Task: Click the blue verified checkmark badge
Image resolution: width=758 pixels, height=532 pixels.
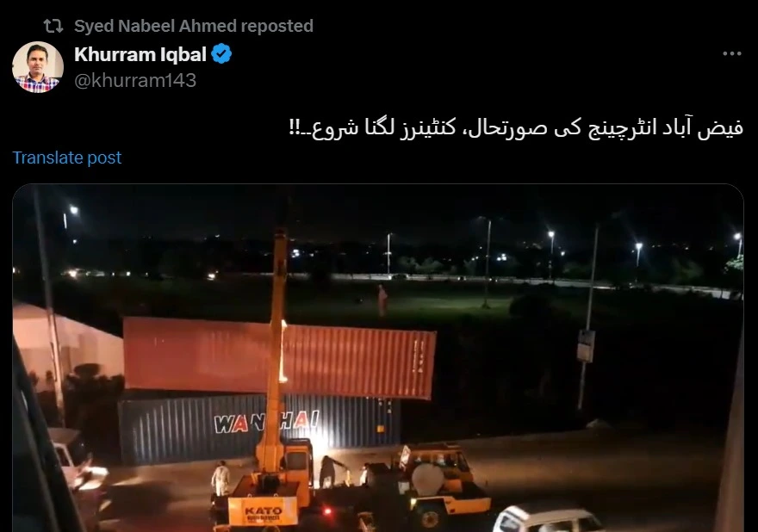Action: [222, 54]
